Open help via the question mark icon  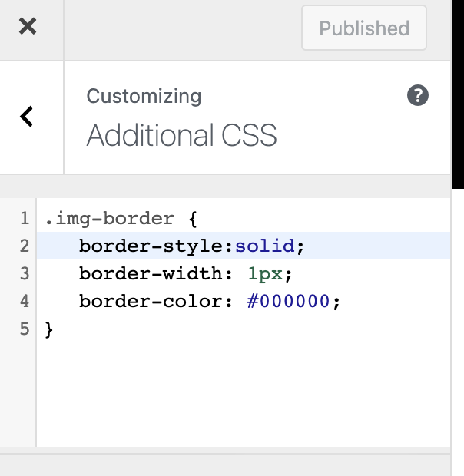pos(417,96)
